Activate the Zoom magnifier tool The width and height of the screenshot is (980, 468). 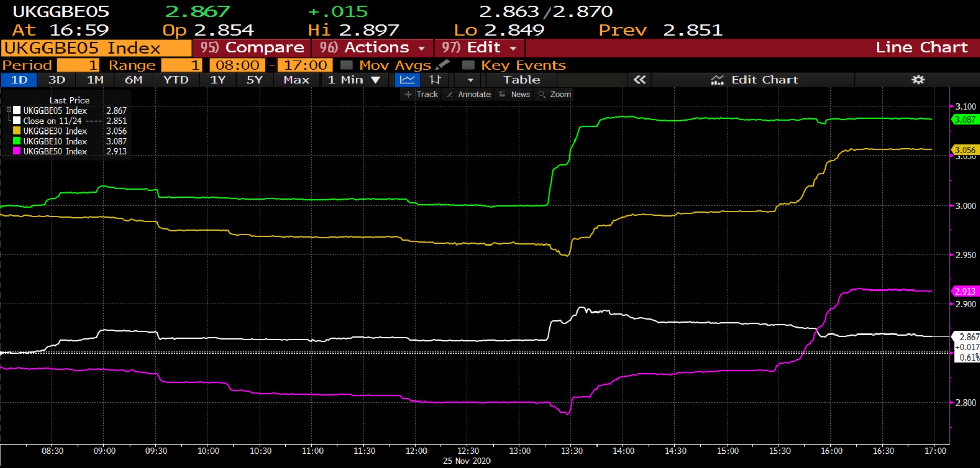[x=555, y=94]
